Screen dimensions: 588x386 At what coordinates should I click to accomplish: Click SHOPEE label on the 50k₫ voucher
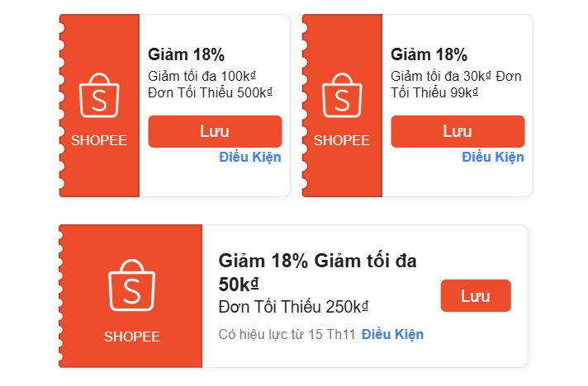[x=132, y=337]
